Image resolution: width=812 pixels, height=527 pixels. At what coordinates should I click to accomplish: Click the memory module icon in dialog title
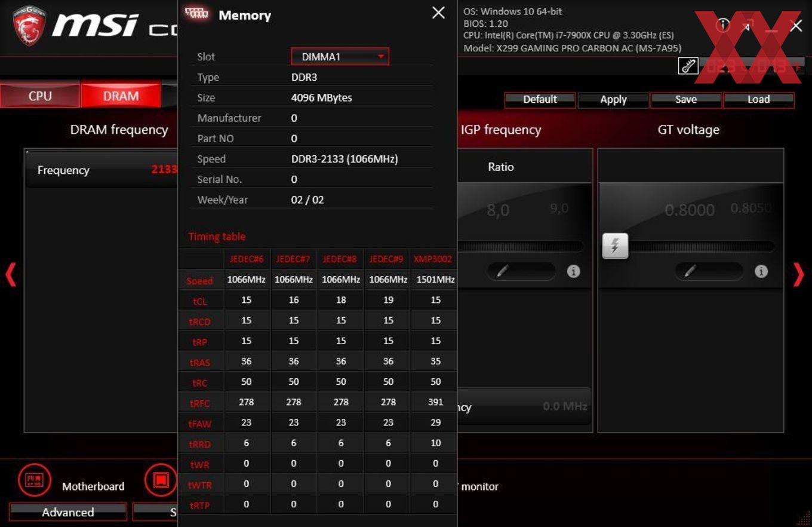point(196,14)
